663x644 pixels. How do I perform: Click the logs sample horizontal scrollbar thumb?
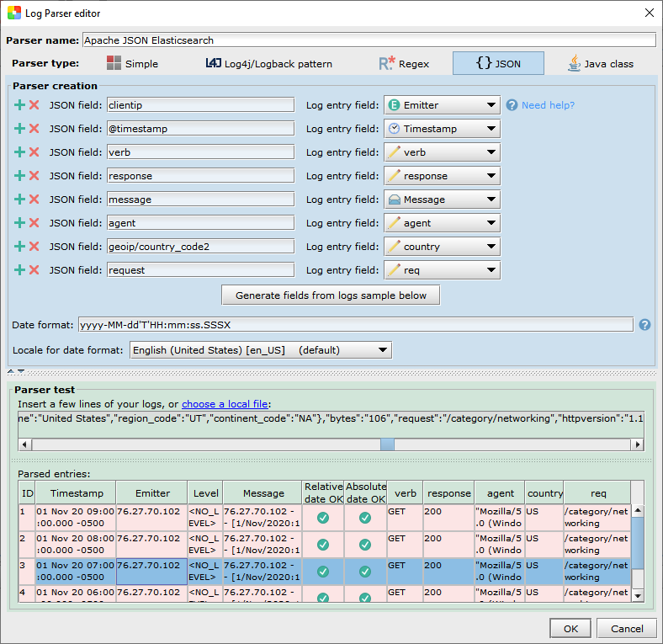pyautogui.click(x=387, y=444)
